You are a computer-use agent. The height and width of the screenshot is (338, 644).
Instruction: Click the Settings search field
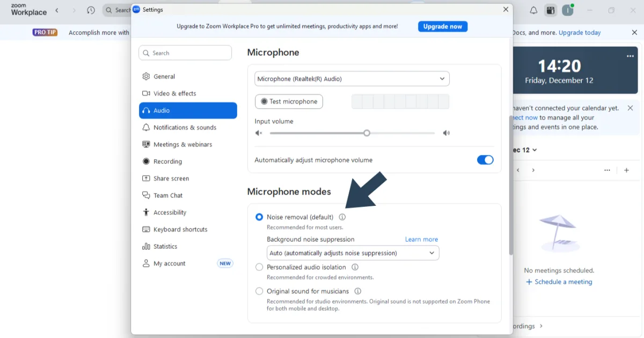(185, 53)
